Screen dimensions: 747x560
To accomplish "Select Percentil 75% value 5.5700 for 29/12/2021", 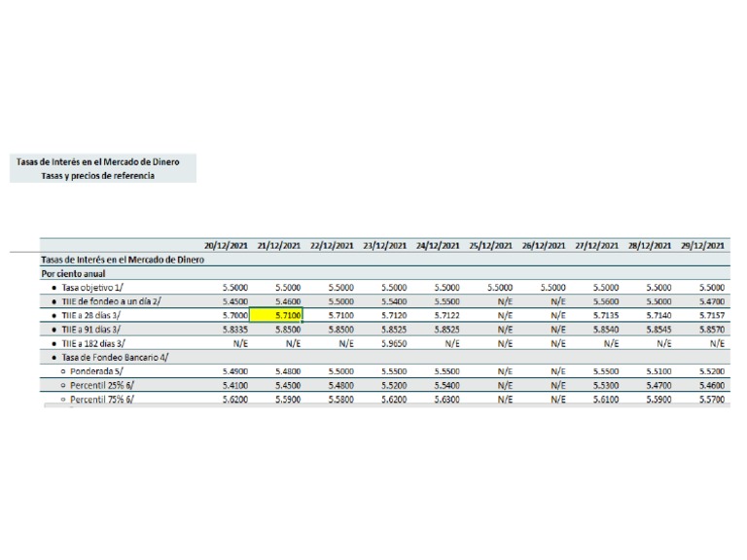I will point(712,399).
